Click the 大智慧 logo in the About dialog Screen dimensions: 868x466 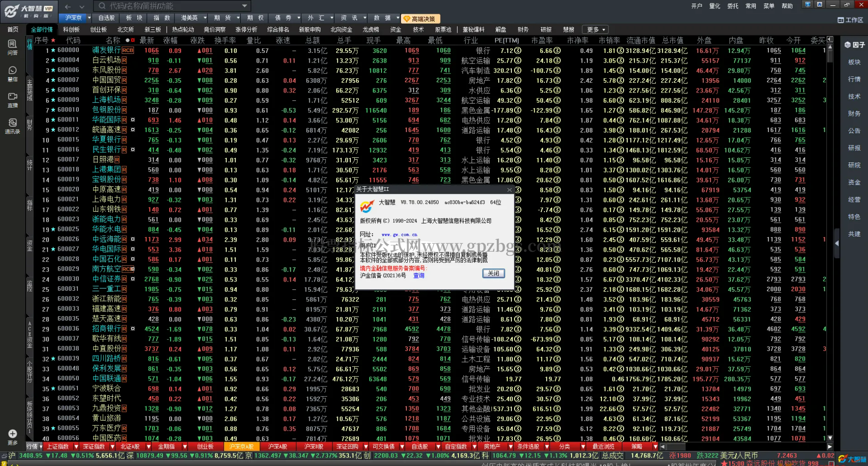point(367,206)
